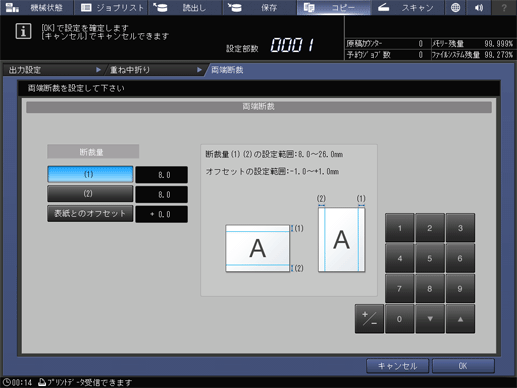Click the value field for trim (2)

[x=162, y=194]
